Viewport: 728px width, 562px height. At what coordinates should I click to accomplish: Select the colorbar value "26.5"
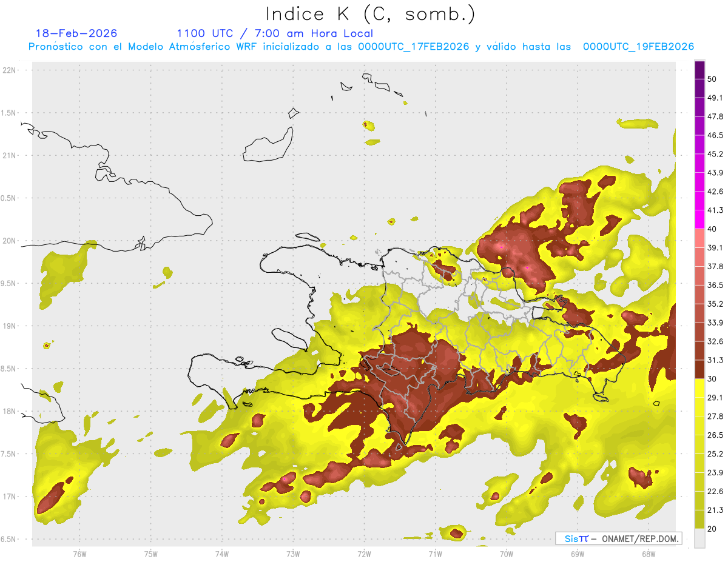click(x=715, y=435)
